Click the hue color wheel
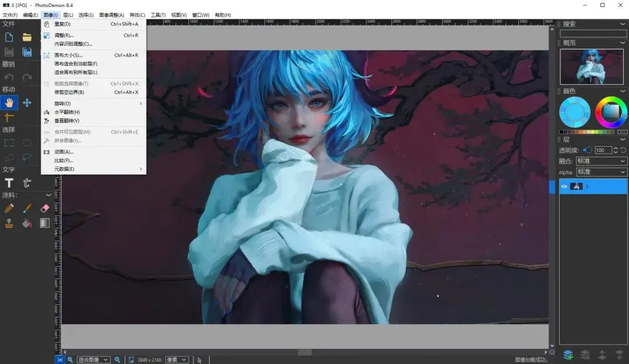The image size is (629, 364). (611, 111)
